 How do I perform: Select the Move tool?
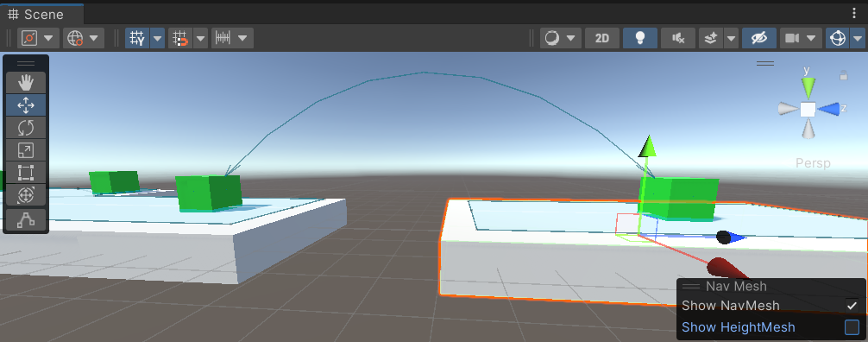pyautogui.click(x=26, y=105)
